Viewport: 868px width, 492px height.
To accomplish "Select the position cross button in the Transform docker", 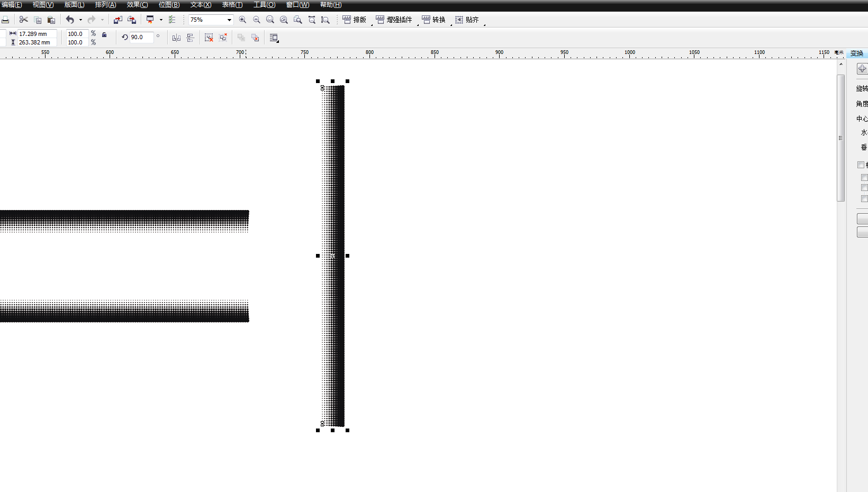I will [862, 69].
